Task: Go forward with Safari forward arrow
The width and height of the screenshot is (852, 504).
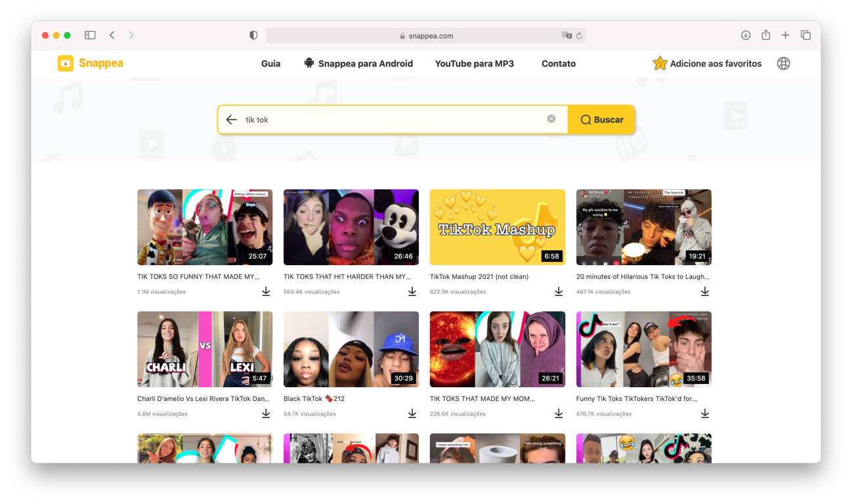Action: click(131, 35)
